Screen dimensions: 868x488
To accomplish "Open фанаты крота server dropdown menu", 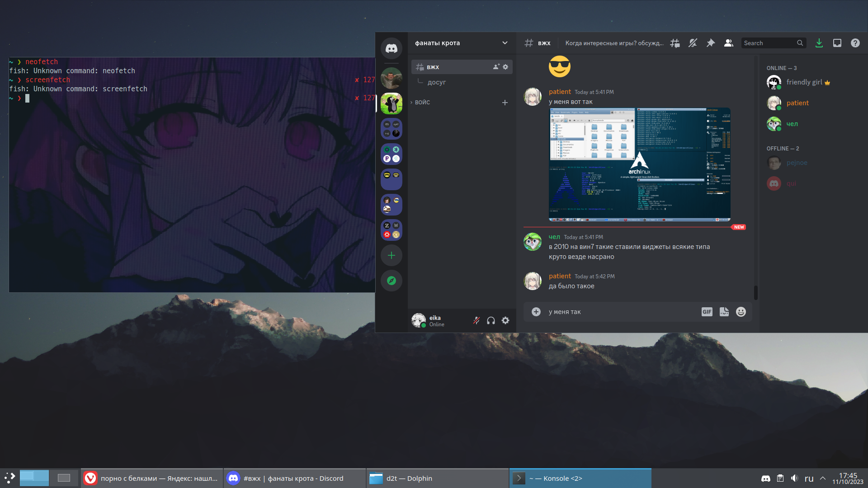I will point(505,43).
